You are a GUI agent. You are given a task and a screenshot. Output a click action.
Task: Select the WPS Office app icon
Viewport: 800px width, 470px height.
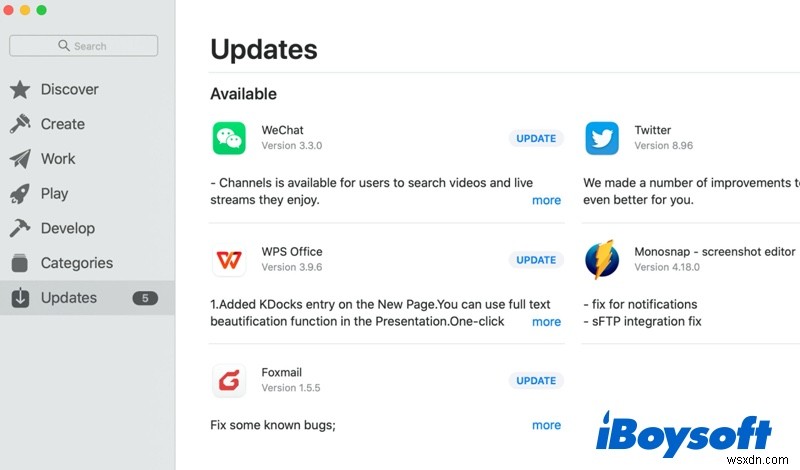click(229, 260)
